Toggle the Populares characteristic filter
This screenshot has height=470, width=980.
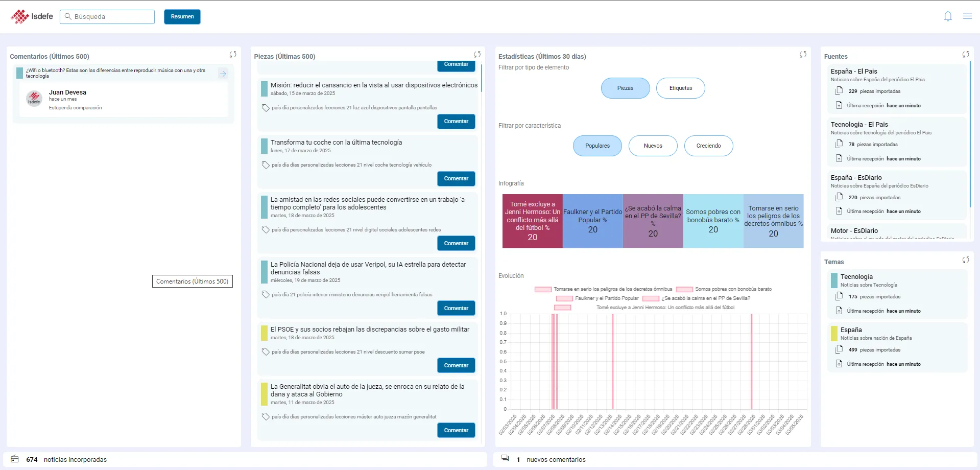[597, 146]
